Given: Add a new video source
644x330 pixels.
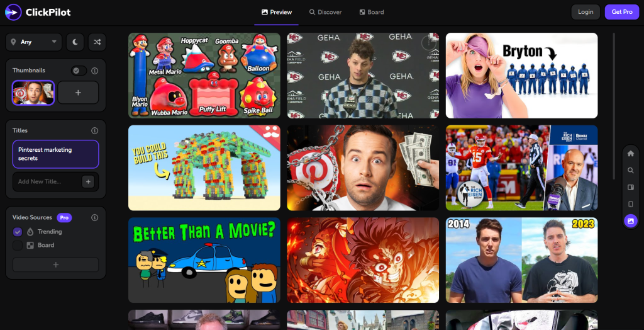Looking at the screenshot, I should click(56, 265).
